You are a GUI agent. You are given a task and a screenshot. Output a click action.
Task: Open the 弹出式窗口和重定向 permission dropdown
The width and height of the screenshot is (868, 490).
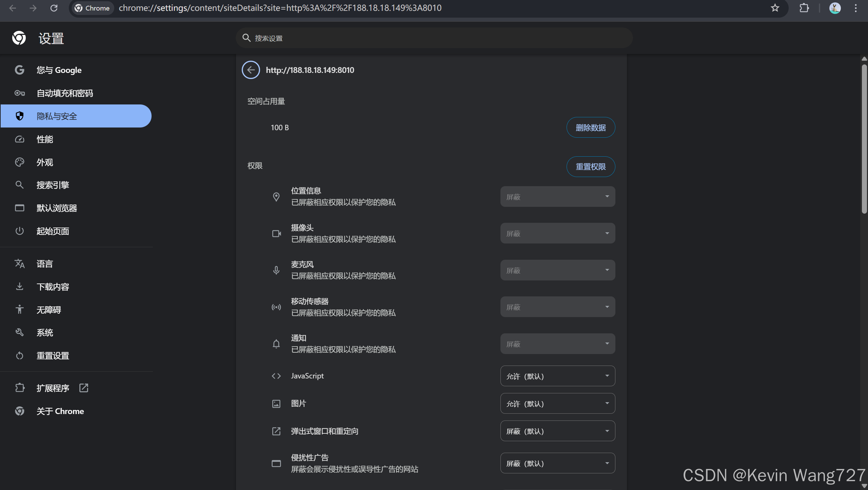pos(557,431)
